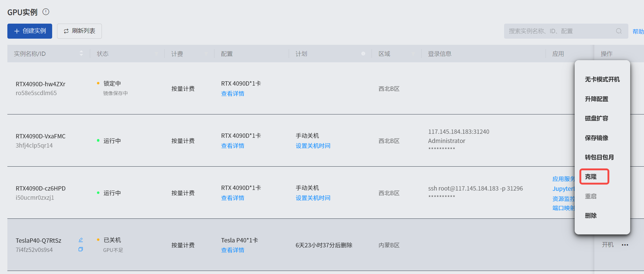Sort by 实例名称/ID column arrows
The width and height of the screenshot is (644, 274).
click(x=81, y=53)
